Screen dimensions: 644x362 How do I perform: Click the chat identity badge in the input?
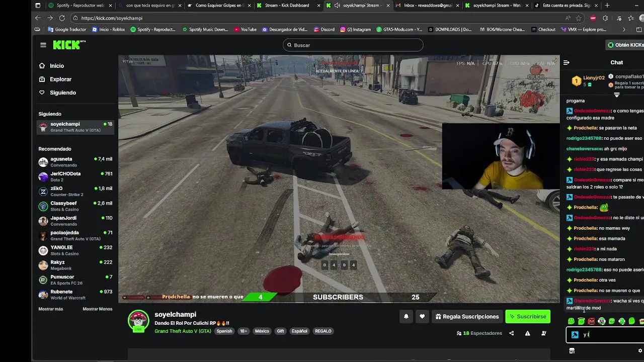(575, 335)
